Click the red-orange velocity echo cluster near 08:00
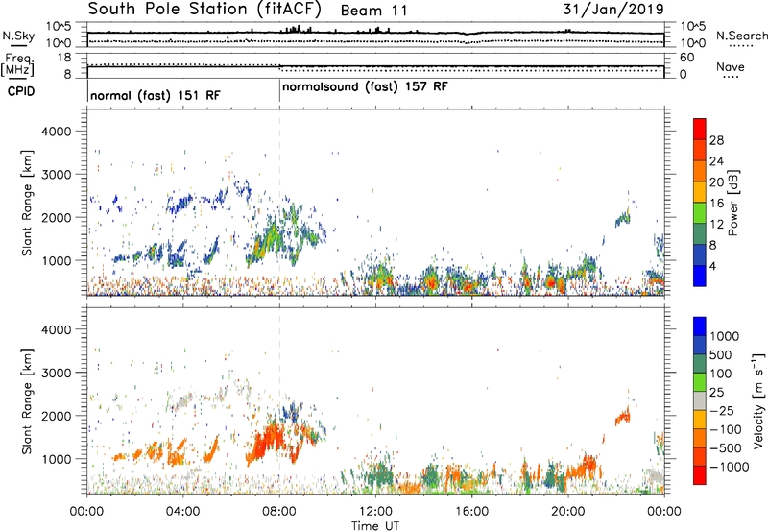 pos(267,440)
